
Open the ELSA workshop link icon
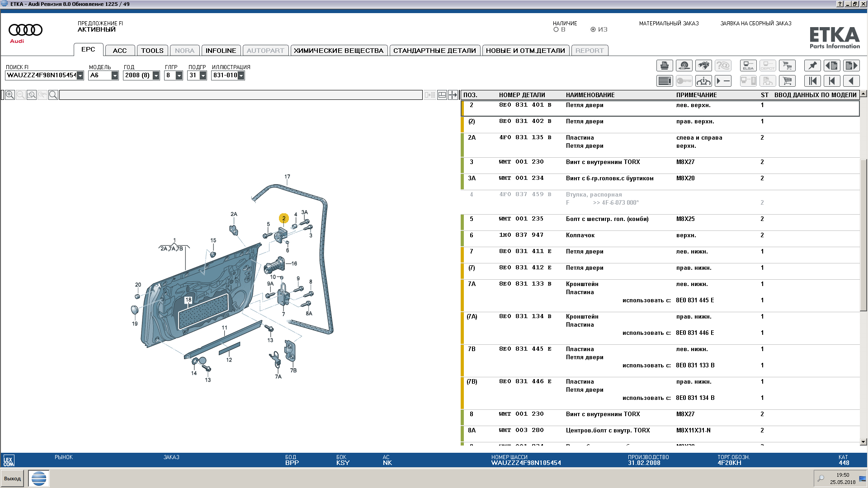coord(748,66)
